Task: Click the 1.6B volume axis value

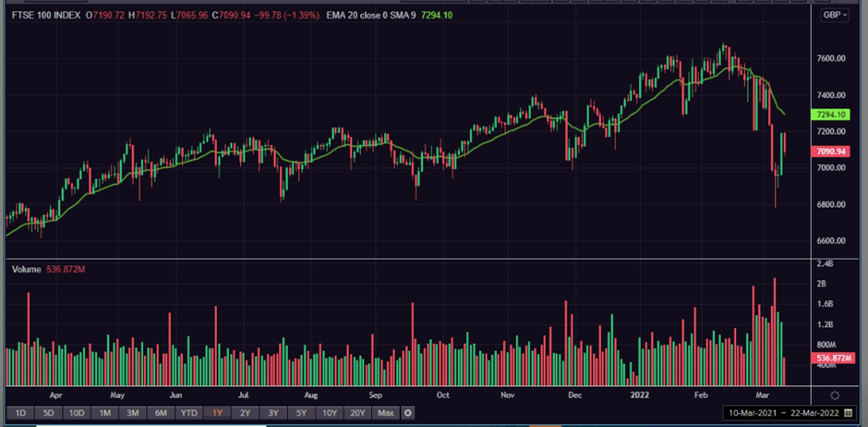Action: pyautogui.click(x=825, y=304)
